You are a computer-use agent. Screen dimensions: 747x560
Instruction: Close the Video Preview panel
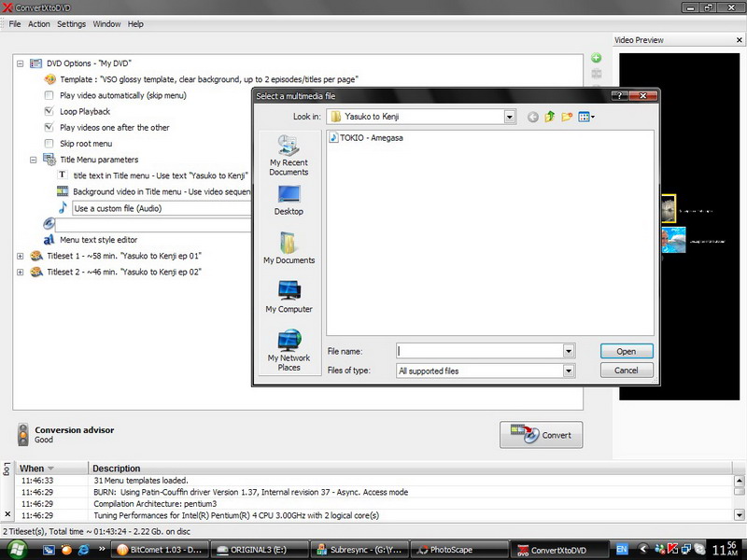click(x=740, y=40)
